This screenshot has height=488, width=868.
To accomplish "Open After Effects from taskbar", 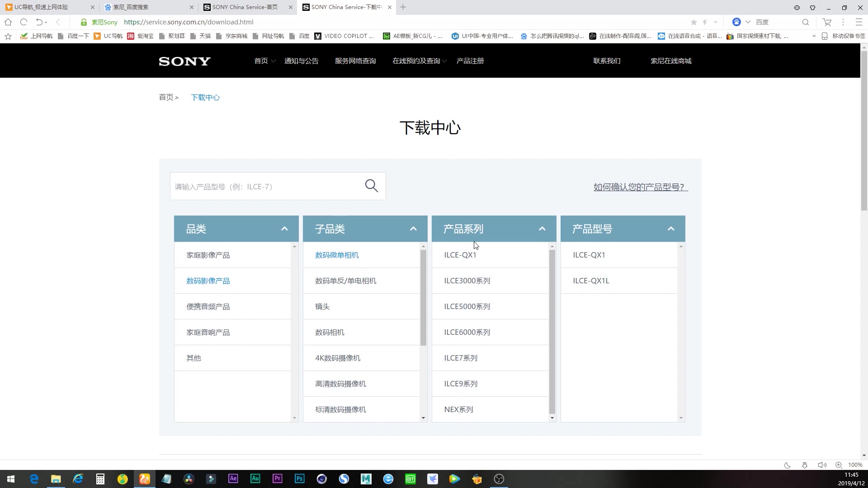I will 233,479.
